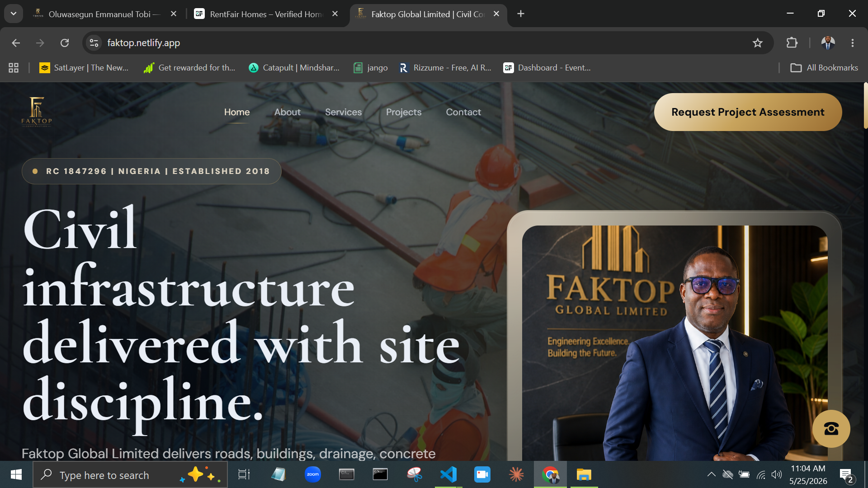Screen dimensions: 868x488
Task: Open the Services page link
Action: (344, 112)
